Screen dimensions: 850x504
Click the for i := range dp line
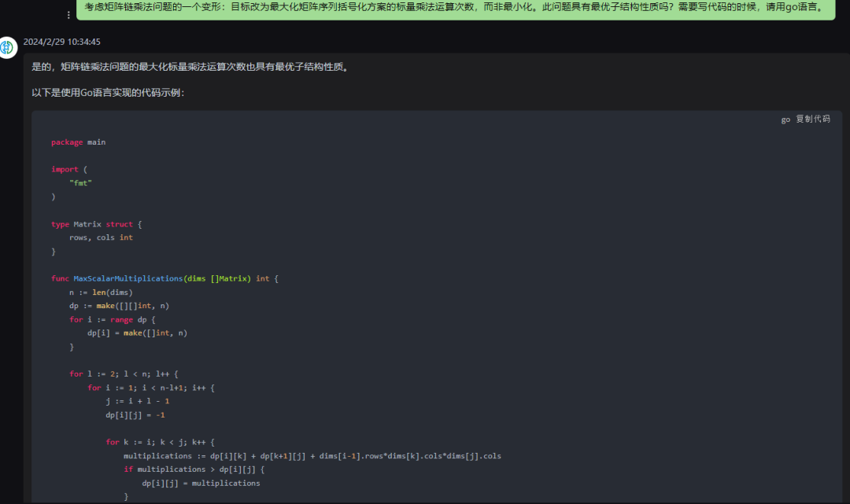pos(113,319)
